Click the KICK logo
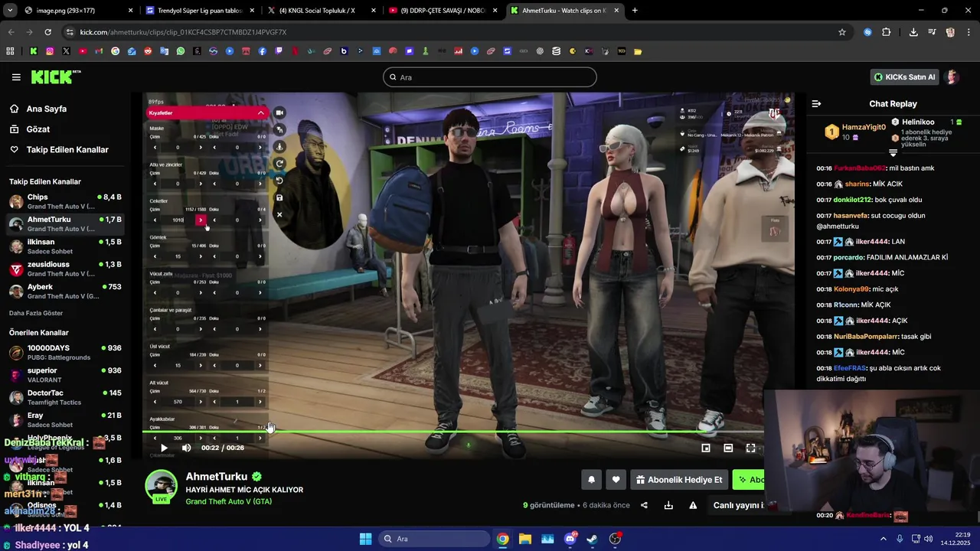Image resolution: width=980 pixels, height=551 pixels. [56, 77]
